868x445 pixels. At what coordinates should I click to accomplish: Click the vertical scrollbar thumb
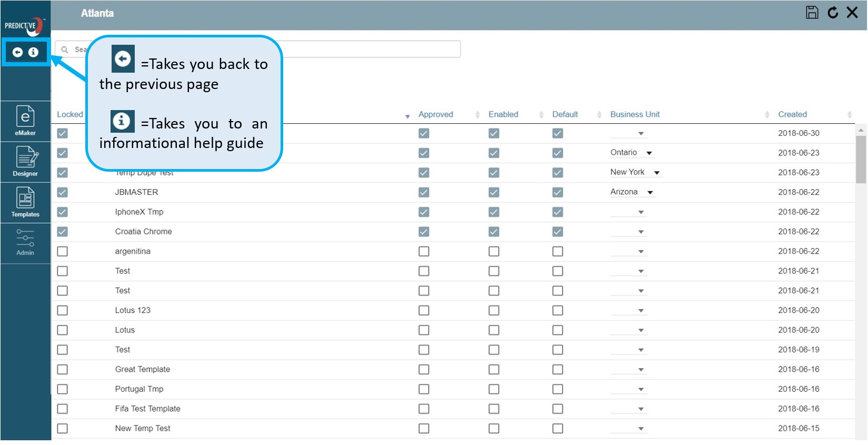point(861,159)
